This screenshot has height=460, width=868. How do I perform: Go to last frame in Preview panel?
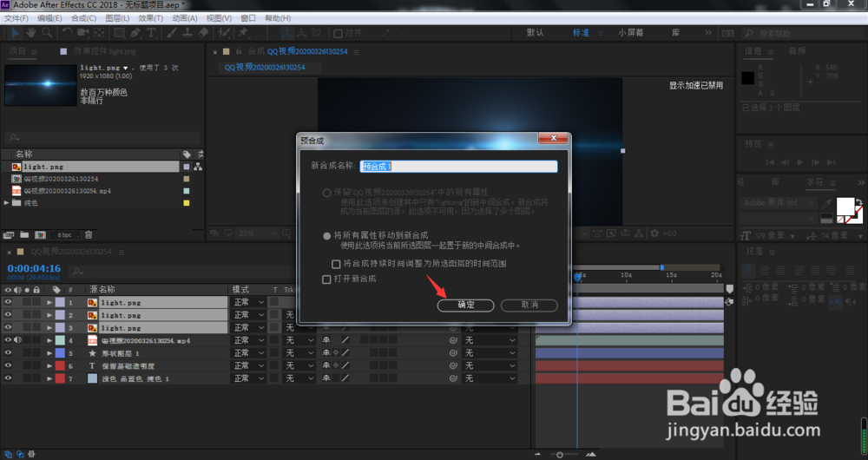point(831,163)
